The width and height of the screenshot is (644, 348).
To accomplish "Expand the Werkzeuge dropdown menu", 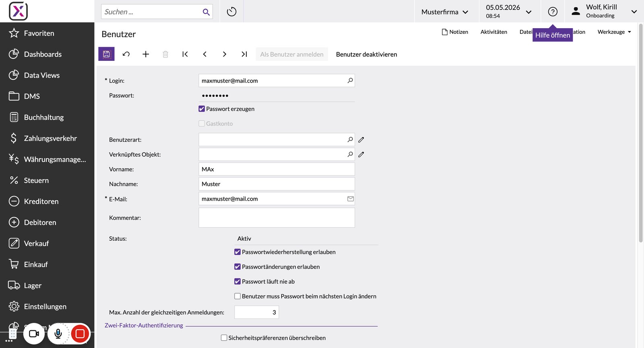I will coord(614,32).
